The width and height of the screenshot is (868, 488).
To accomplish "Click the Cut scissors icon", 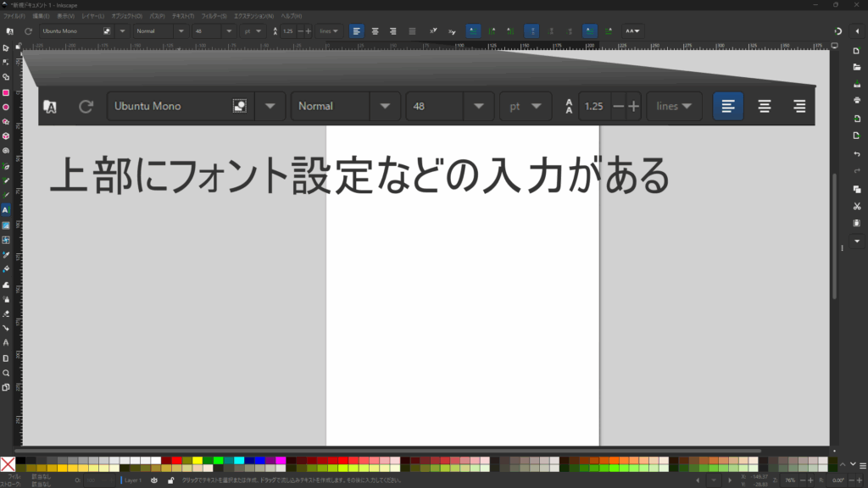I will 857,206.
